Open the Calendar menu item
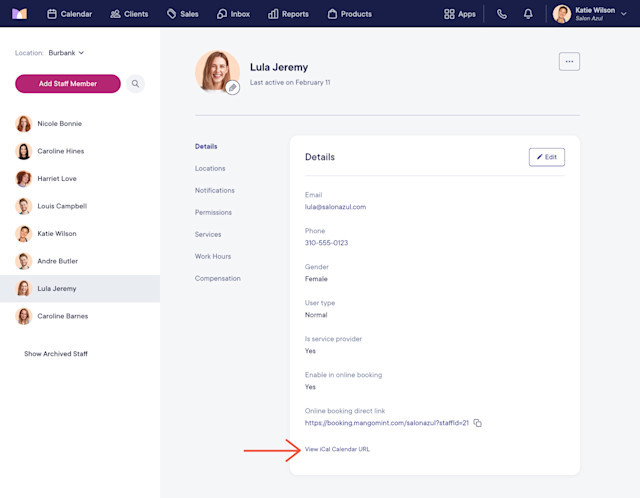The width and height of the screenshot is (640, 498). [69, 14]
